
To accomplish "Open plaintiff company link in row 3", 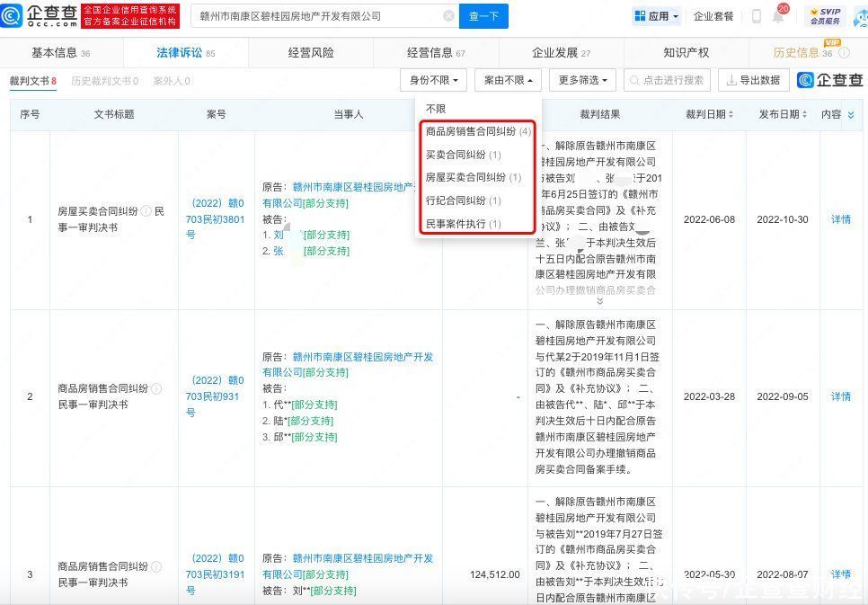I will pyautogui.click(x=348, y=566).
